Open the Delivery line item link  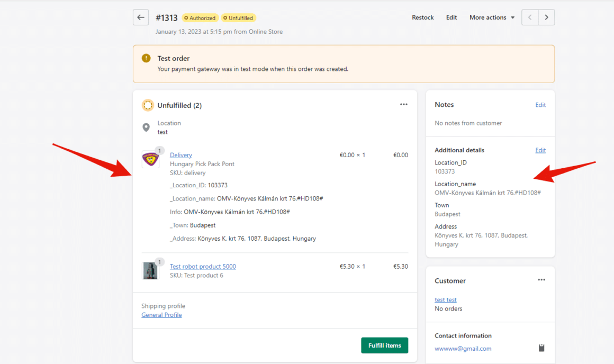click(180, 154)
